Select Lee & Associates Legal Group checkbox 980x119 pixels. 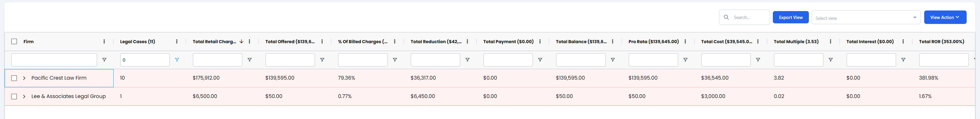14,97
